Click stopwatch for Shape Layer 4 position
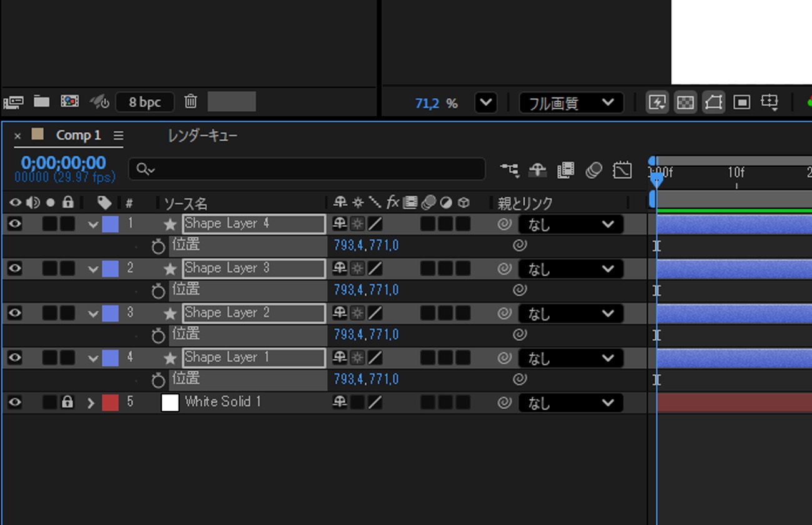 [158, 246]
